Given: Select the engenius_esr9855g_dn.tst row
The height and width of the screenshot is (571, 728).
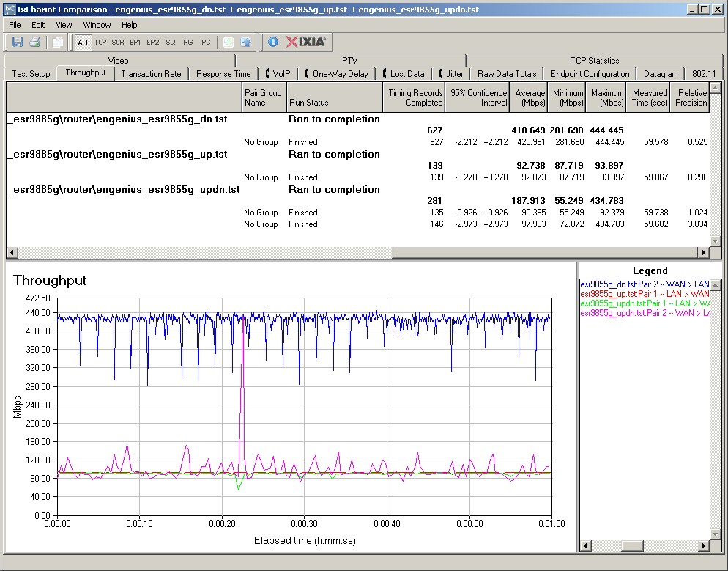Looking at the screenshot, I should (x=357, y=119).
